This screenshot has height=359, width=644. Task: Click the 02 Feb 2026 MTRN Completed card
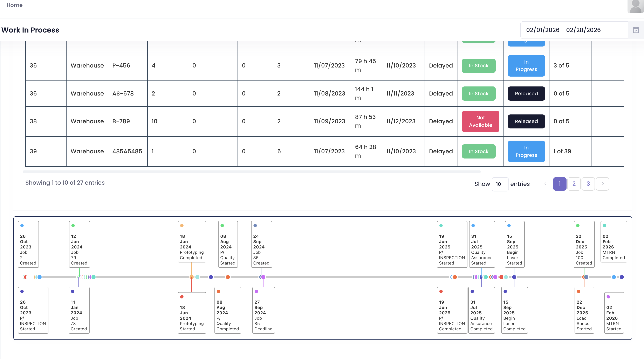tap(614, 242)
